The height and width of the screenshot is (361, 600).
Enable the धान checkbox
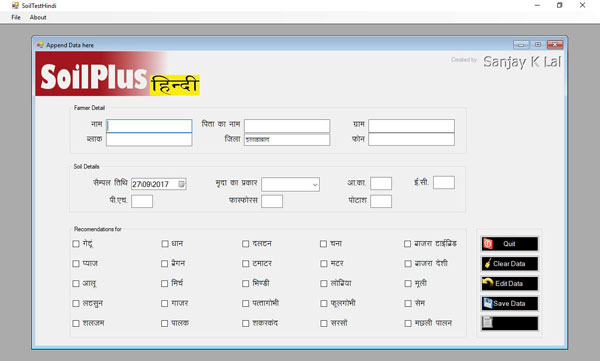(x=165, y=244)
